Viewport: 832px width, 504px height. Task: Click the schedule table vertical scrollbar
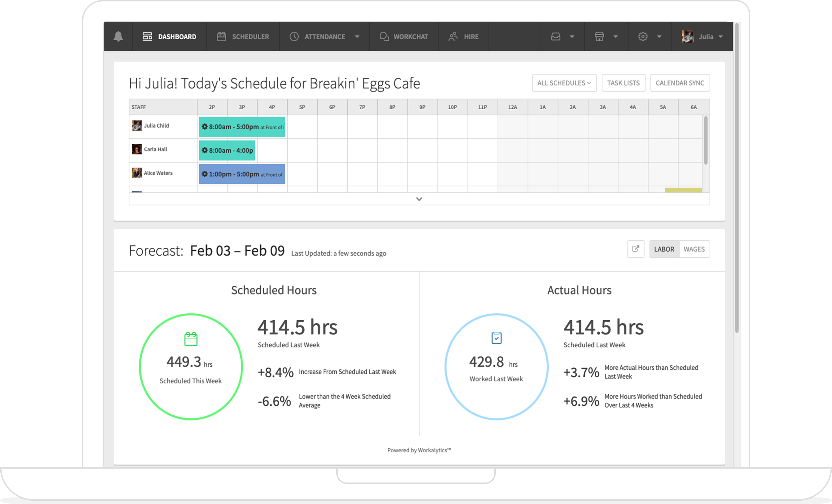705,140
